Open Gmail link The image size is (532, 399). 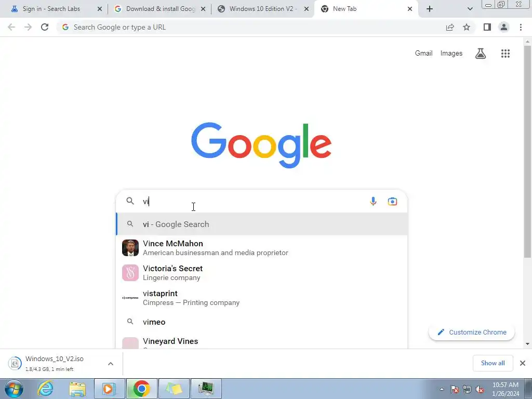424,54
